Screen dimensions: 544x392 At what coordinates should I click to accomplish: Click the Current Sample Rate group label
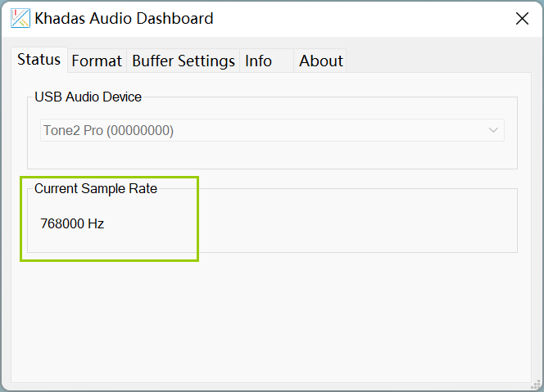[96, 188]
